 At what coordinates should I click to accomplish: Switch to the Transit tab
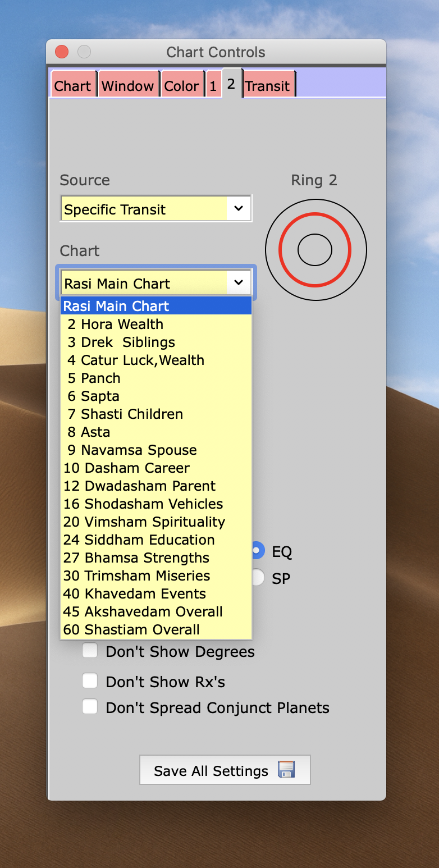click(x=267, y=86)
